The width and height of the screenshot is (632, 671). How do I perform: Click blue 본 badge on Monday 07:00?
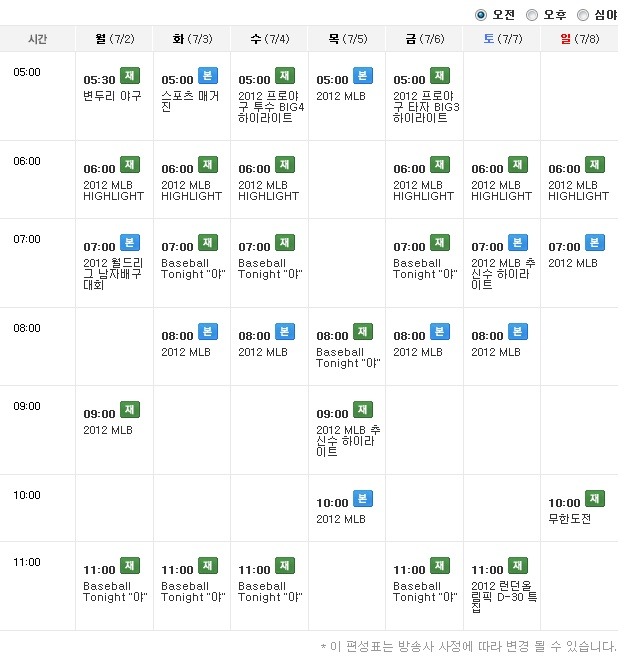(130, 243)
